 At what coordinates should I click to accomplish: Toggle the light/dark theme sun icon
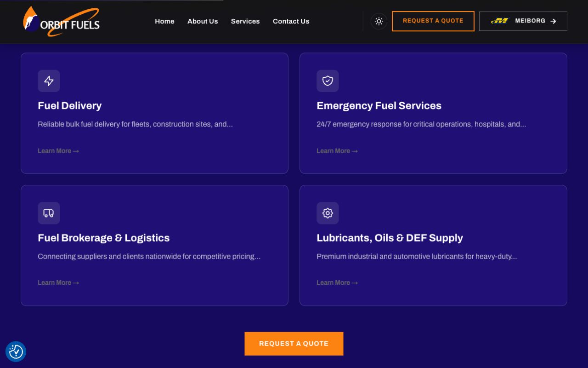pos(379,21)
